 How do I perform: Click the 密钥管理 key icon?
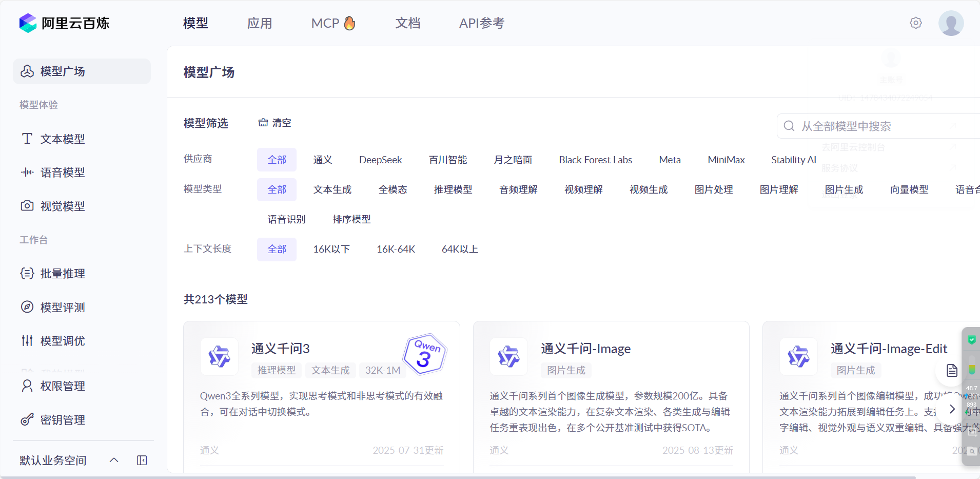point(27,419)
